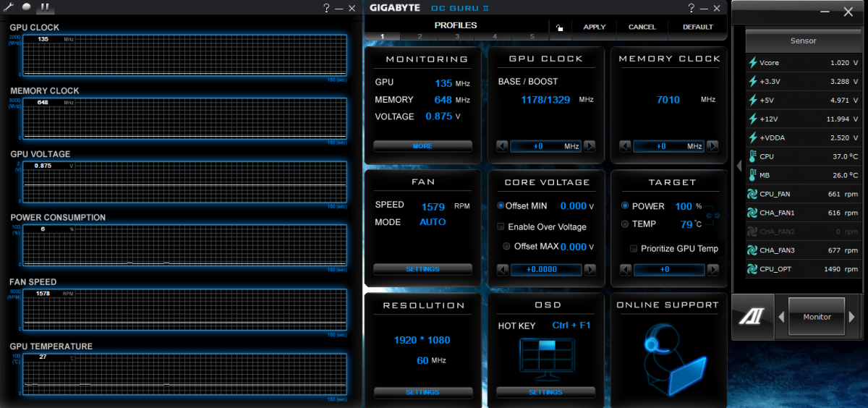Select profile 2 tab
The image size is (868, 408).
pos(420,36)
